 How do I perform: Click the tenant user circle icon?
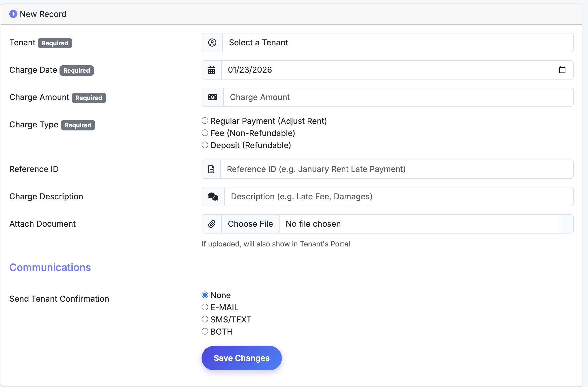(212, 43)
